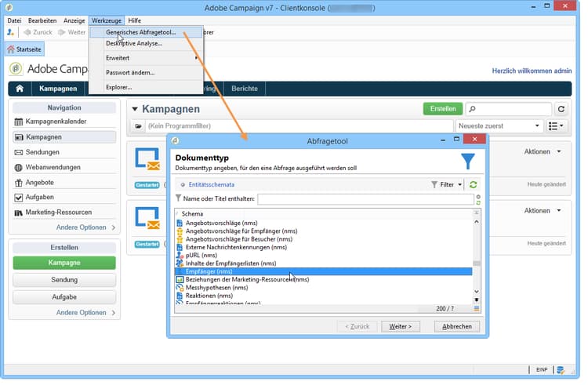Click the green Kampagne create button
Image resolution: width=588 pixels, height=385 pixels.
(64, 263)
